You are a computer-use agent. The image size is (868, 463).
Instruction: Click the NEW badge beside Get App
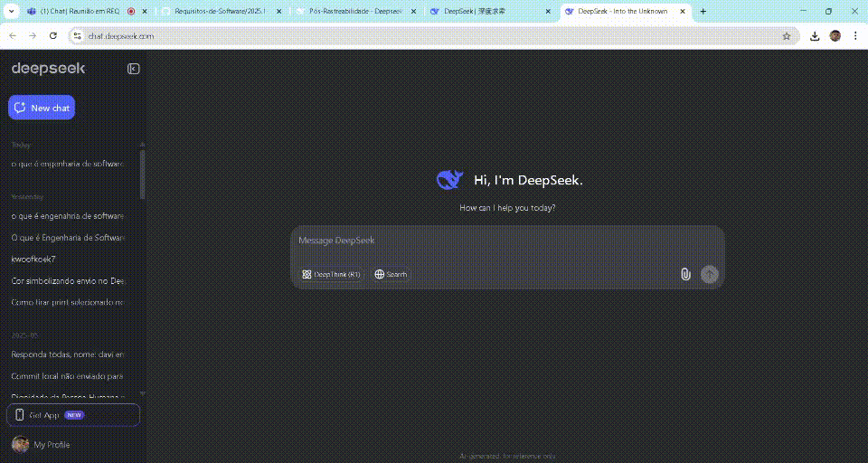pyautogui.click(x=74, y=415)
